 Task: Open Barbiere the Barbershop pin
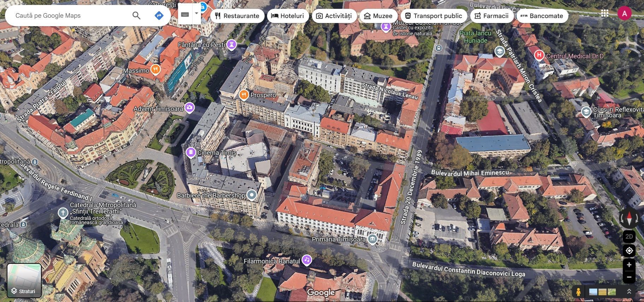click(x=252, y=195)
